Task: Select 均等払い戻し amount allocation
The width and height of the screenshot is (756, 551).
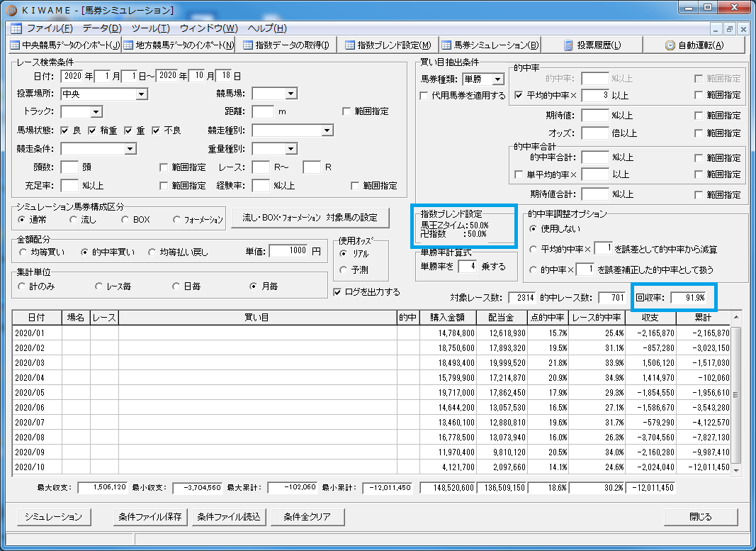Action: (x=152, y=252)
